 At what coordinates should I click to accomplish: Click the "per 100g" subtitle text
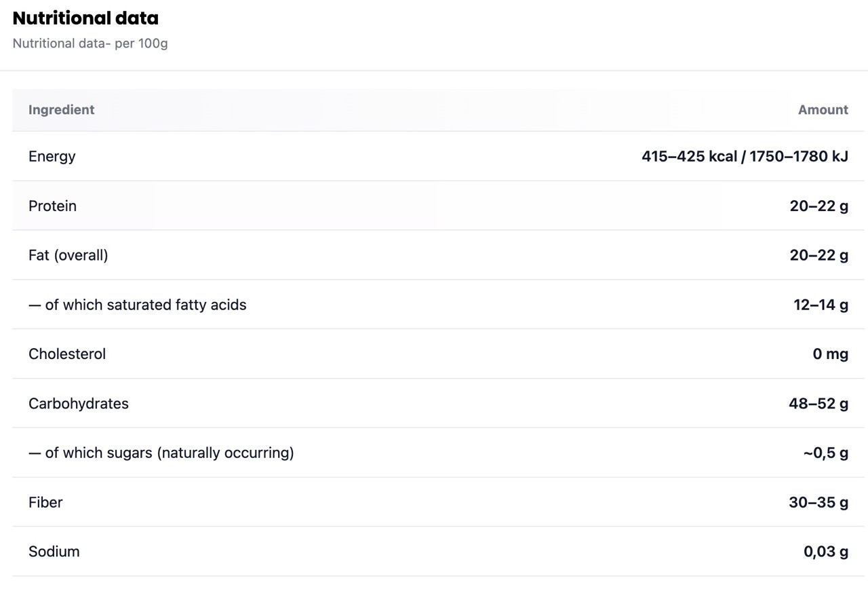coord(90,43)
